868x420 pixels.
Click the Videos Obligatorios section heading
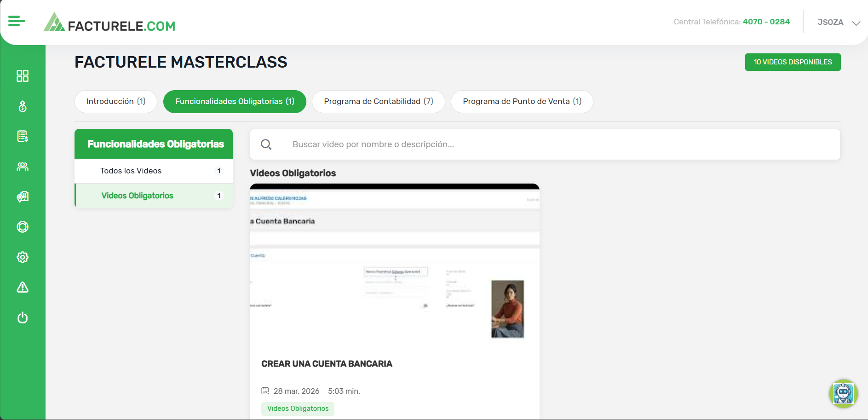click(x=293, y=173)
